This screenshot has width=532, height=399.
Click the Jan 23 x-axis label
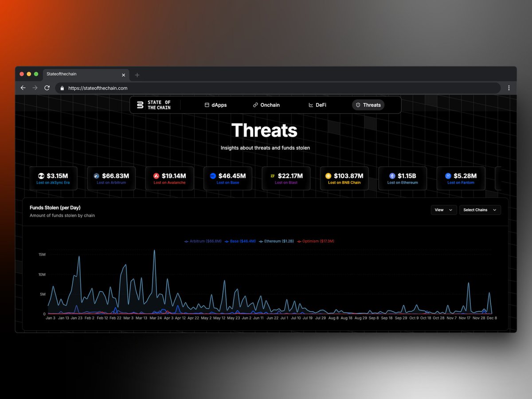pos(77,318)
